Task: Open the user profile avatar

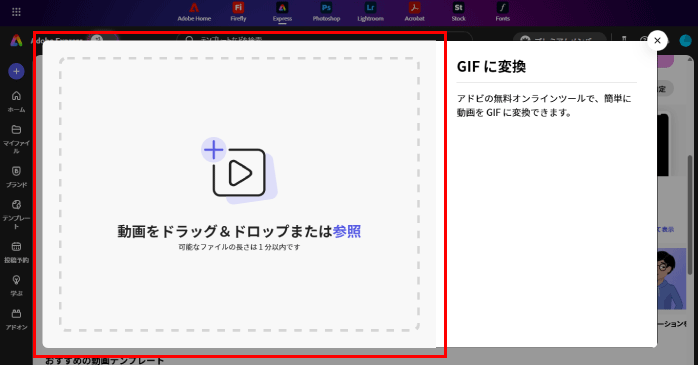Action: [x=686, y=41]
